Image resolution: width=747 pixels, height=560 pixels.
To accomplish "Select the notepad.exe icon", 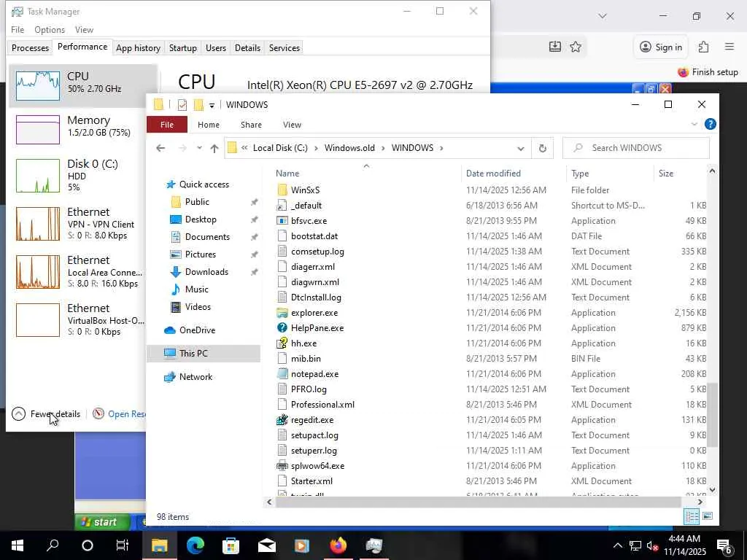I will (x=282, y=374).
